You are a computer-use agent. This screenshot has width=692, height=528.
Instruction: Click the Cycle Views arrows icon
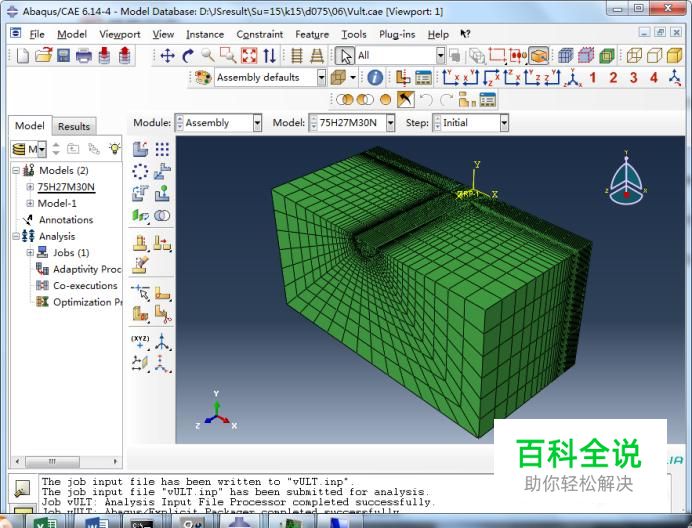click(269, 56)
